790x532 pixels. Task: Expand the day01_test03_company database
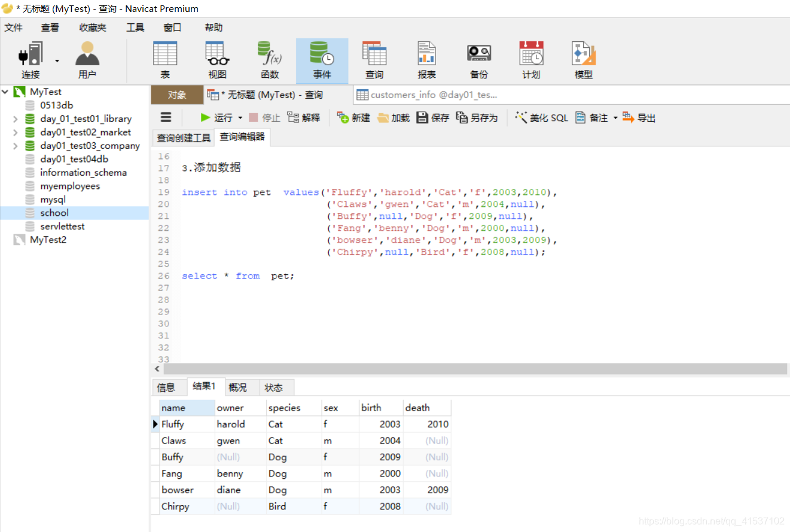(15, 146)
